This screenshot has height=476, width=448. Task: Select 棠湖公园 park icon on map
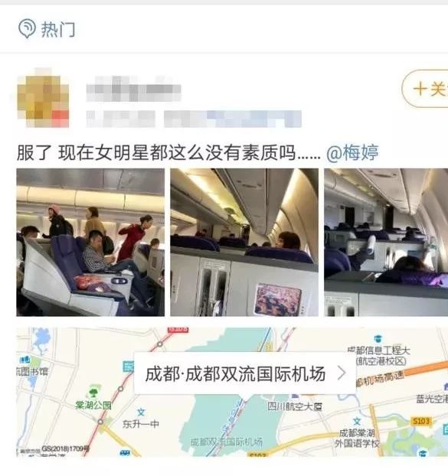(93, 391)
